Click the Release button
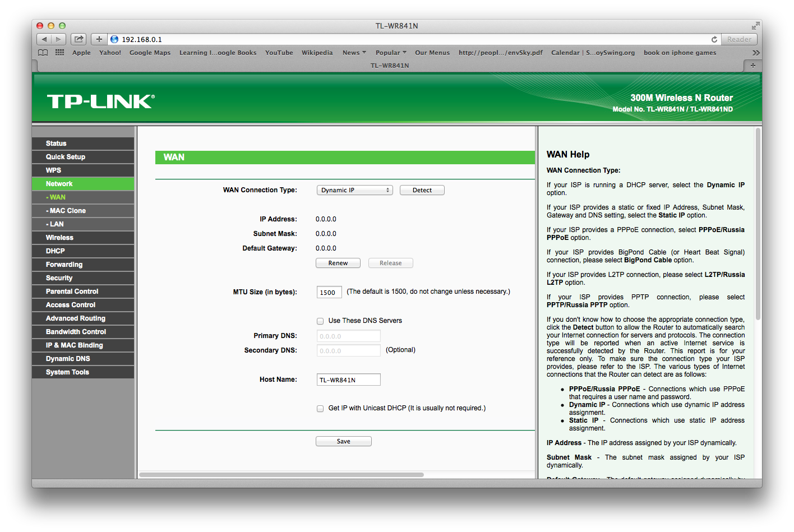The height and width of the screenshot is (532, 794). pos(391,263)
